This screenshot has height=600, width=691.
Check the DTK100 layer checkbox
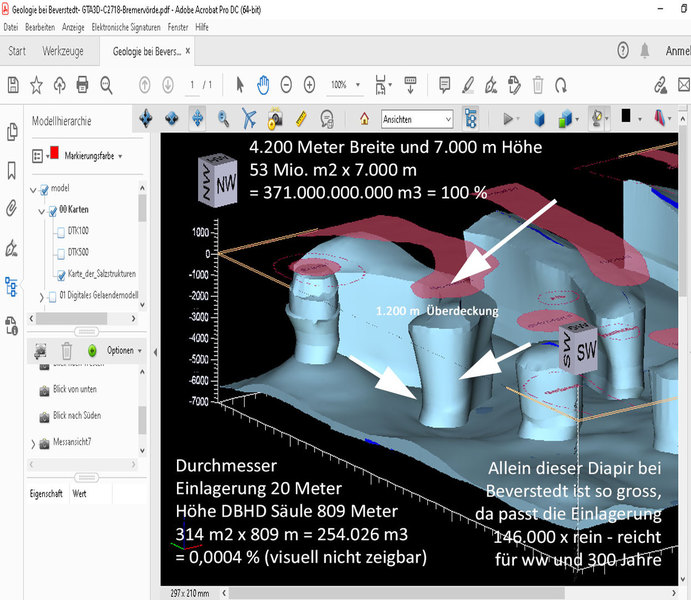[59, 233]
